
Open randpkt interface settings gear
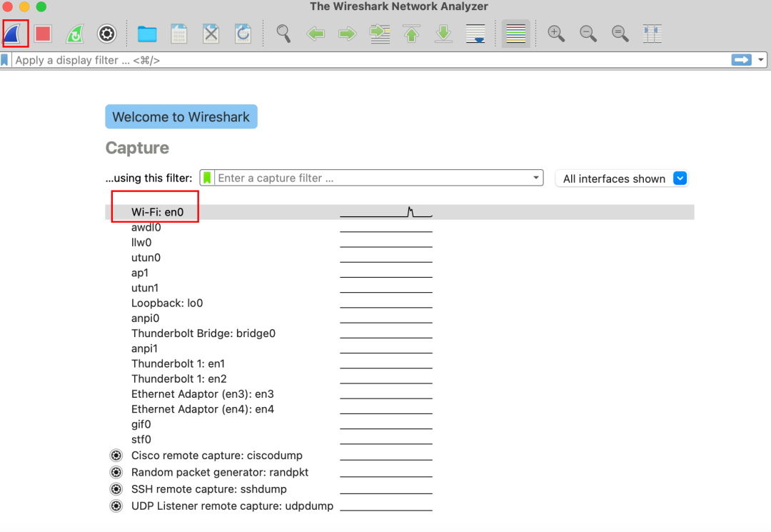pos(116,472)
